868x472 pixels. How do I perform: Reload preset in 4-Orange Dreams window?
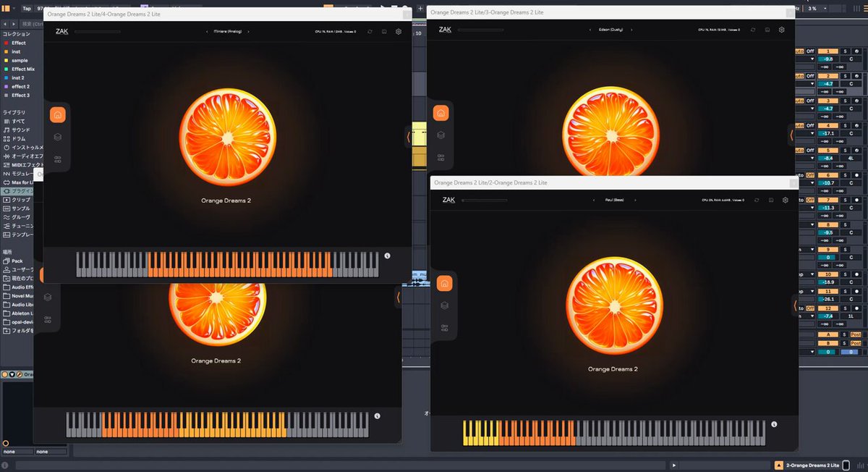pos(370,31)
